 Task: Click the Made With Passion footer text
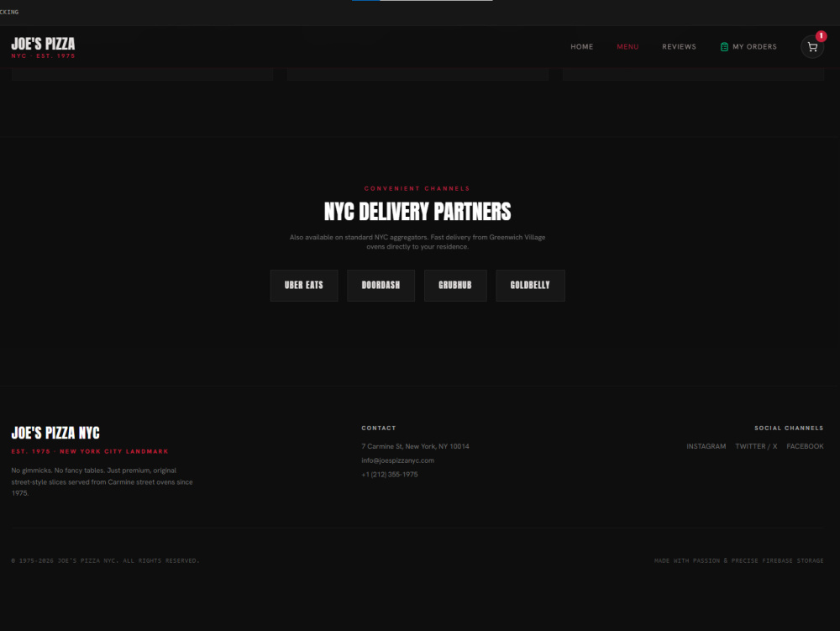point(738,560)
